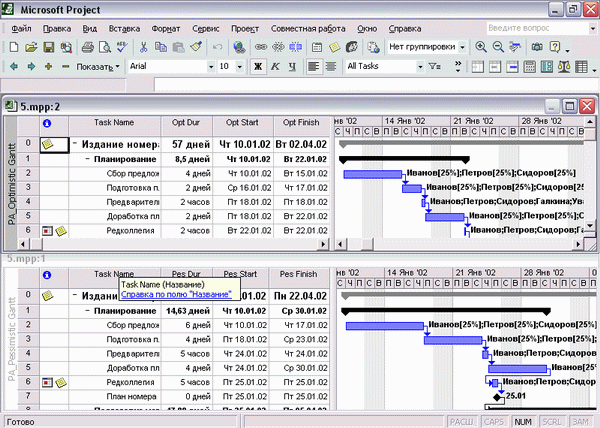Open Task Information icon

[317, 47]
